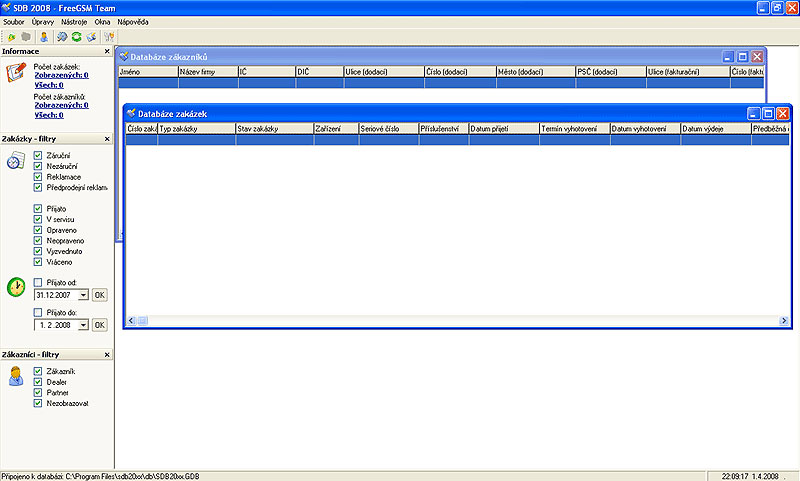Image resolution: width=800 pixels, height=481 pixels.
Task: Click the Připojeno k databázi status bar text
Action: [x=101, y=476]
